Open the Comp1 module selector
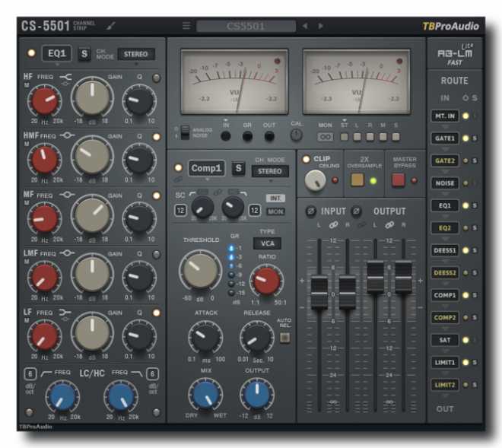 pos(206,168)
